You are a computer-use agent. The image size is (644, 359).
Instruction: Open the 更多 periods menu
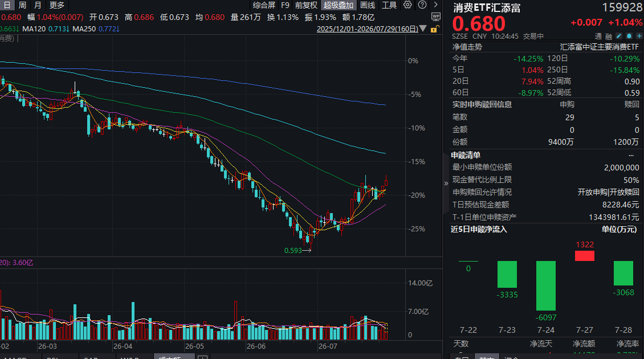[x=56, y=5]
